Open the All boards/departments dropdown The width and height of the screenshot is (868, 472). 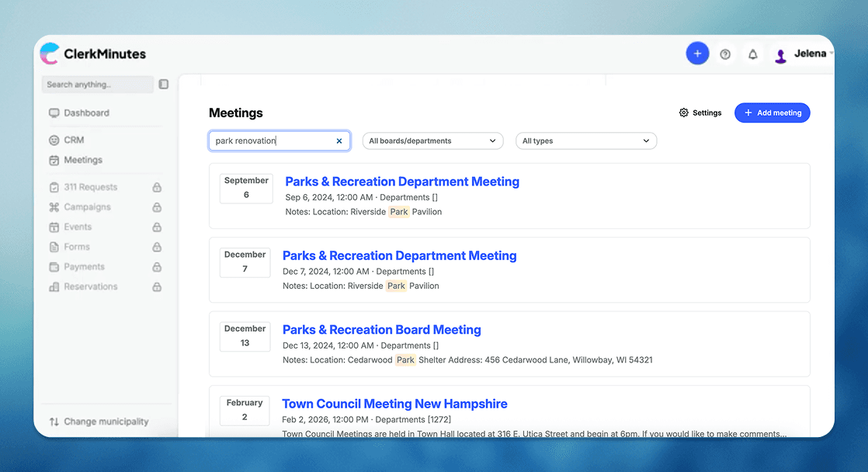click(x=432, y=141)
